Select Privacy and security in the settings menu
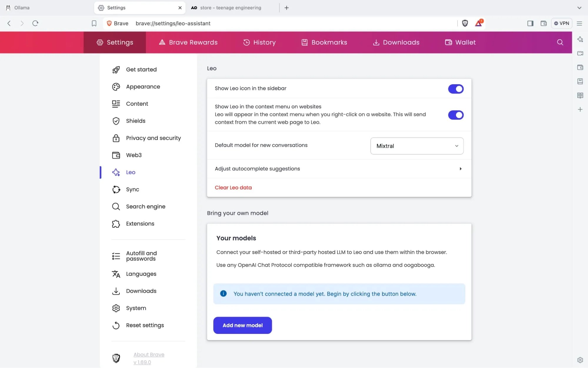588x368 pixels. pyautogui.click(x=153, y=138)
